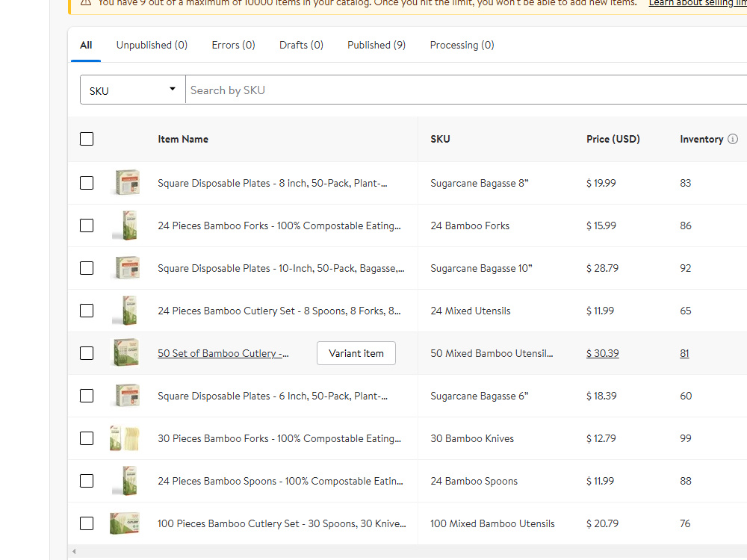Select the 24 Bamboo Forks row checkbox

pyautogui.click(x=87, y=225)
